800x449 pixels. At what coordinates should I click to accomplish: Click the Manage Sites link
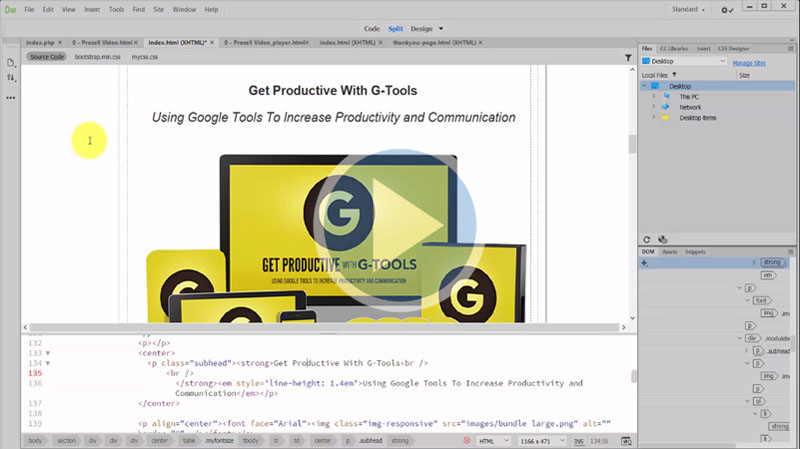click(x=749, y=62)
